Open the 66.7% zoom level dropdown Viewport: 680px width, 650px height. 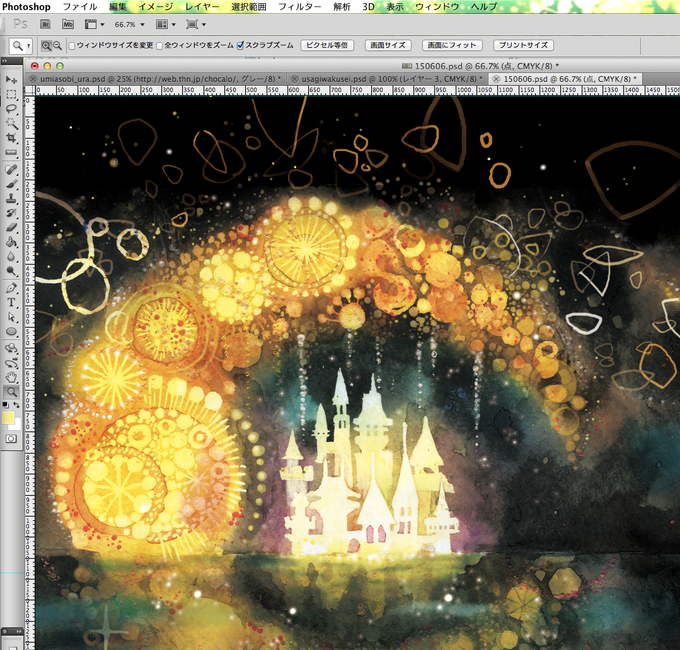pyautogui.click(x=129, y=25)
